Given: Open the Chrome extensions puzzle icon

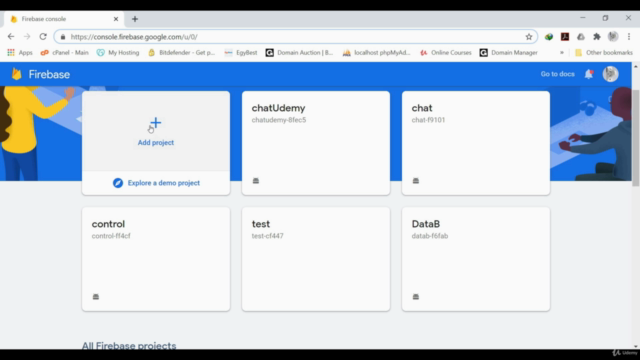Looking at the screenshot, I should (x=597, y=37).
